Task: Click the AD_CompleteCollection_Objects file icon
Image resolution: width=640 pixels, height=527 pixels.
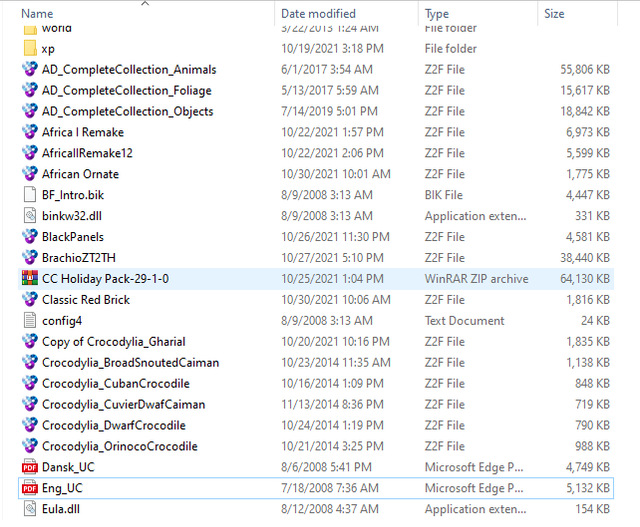Action: pyautogui.click(x=30, y=111)
